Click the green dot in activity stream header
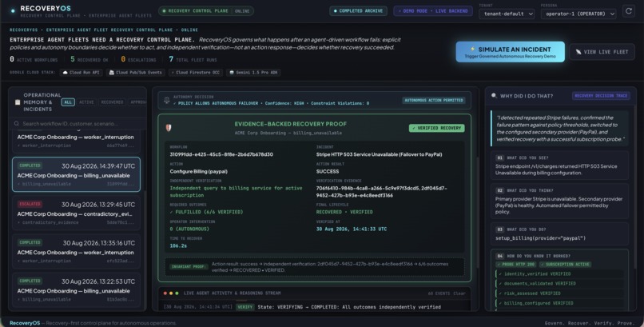644x327 pixels. click(x=177, y=293)
